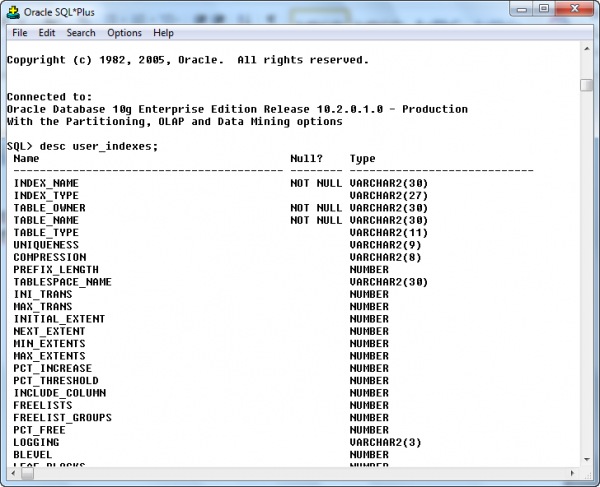Click the PCT_INCREASE column row
600x487 pixels.
coord(201,368)
